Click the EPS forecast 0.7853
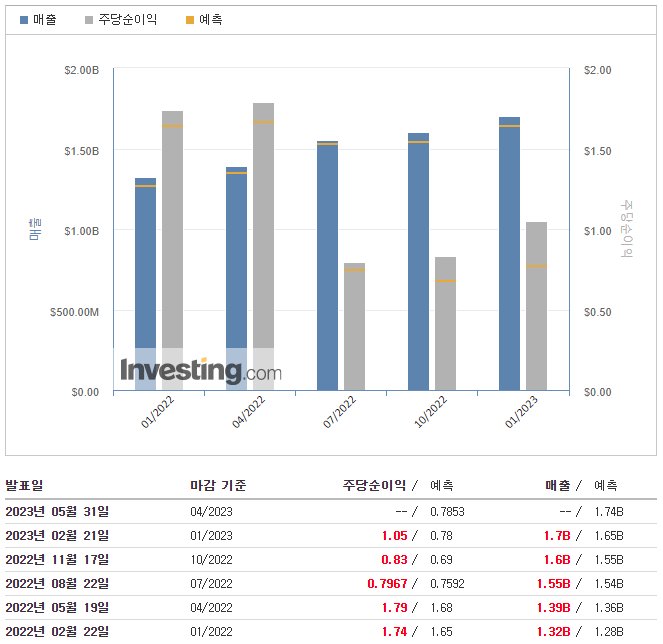The width and height of the screenshot is (663, 644). click(447, 512)
